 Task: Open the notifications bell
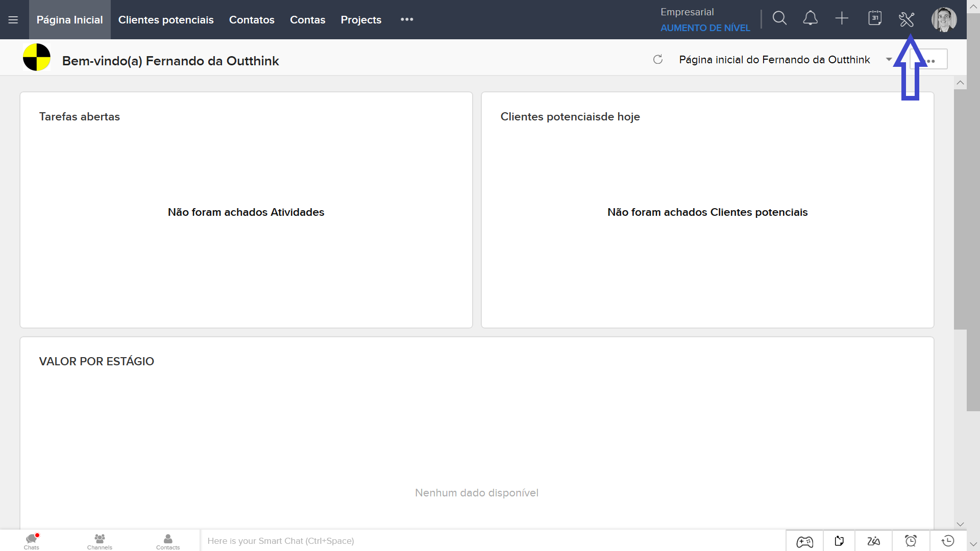click(x=811, y=19)
